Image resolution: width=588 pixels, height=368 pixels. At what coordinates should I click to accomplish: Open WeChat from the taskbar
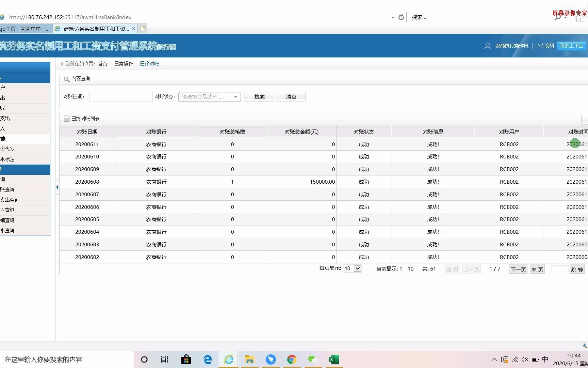[313, 359]
